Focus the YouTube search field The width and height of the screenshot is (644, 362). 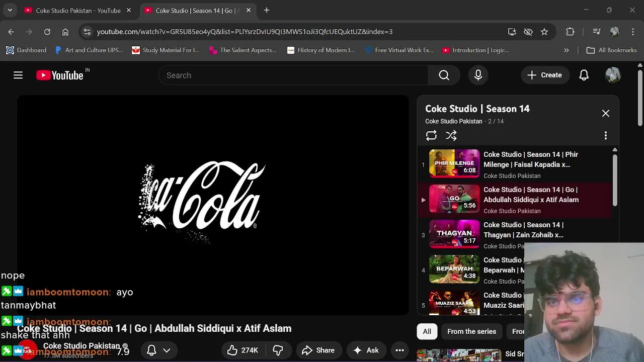(x=293, y=75)
